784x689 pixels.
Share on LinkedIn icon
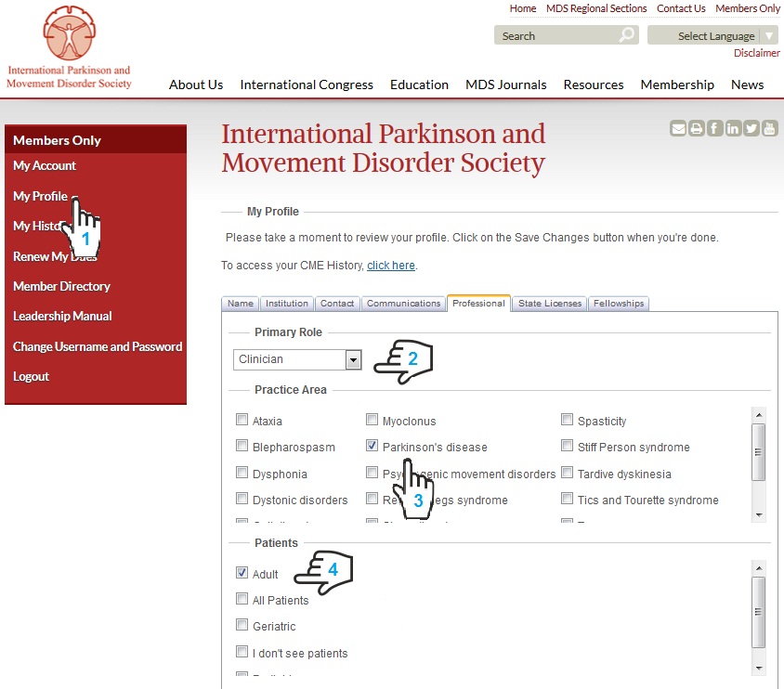coord(733,128)
